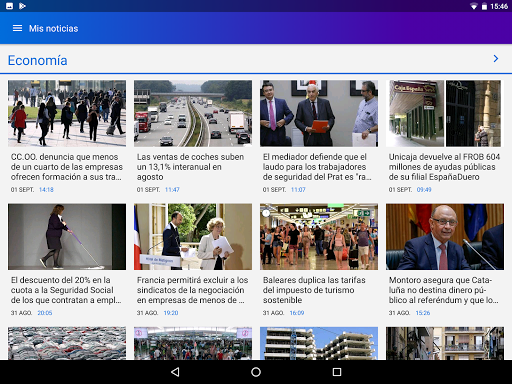The image size is (512, 384).
Task: Tap the image notification icon in status bar
Action: point(10,6)
